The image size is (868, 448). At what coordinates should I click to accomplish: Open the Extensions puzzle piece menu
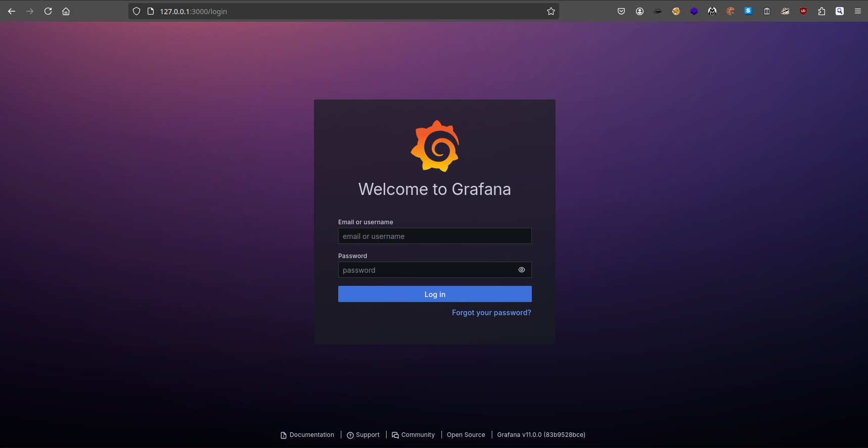pyautogui.click(x=821, y=11)
